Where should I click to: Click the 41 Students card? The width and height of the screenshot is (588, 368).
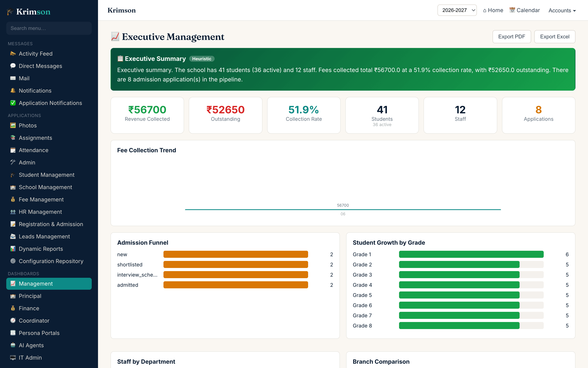click(x=382, y=115)
